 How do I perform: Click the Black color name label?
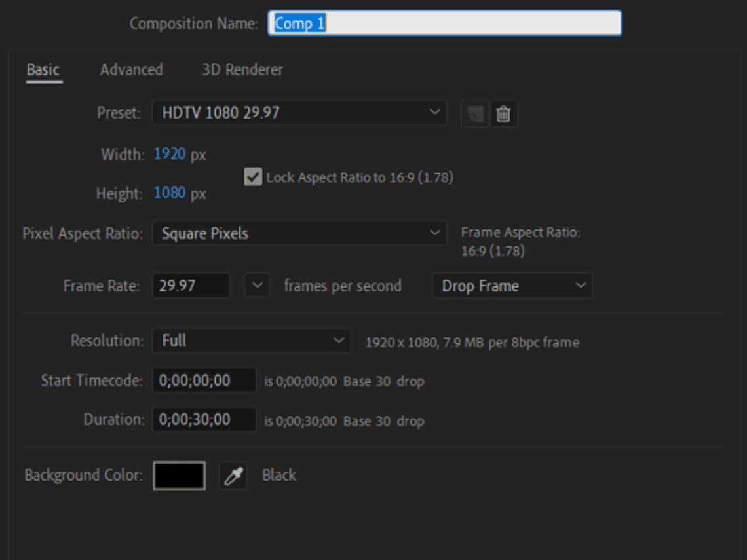(279, 476)
